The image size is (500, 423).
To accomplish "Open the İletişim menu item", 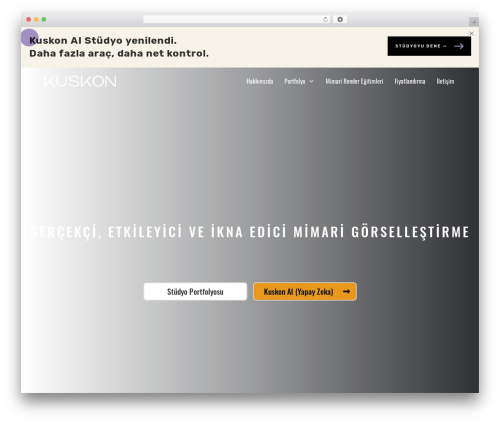I will 445,81.
